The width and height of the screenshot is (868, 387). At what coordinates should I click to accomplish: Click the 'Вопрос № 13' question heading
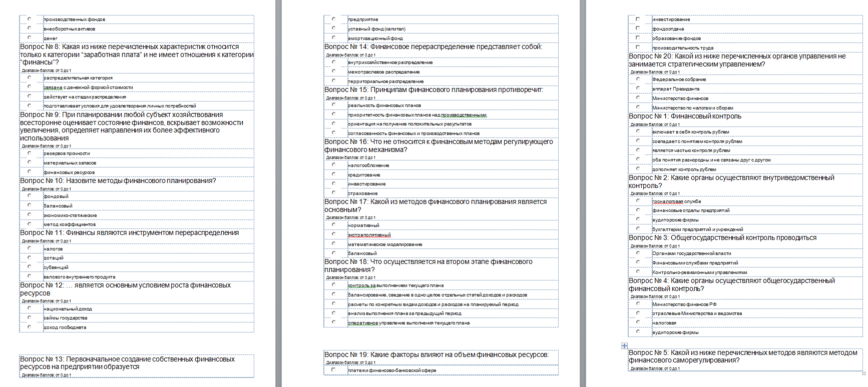pyautogui.click(x=127, y=362)
